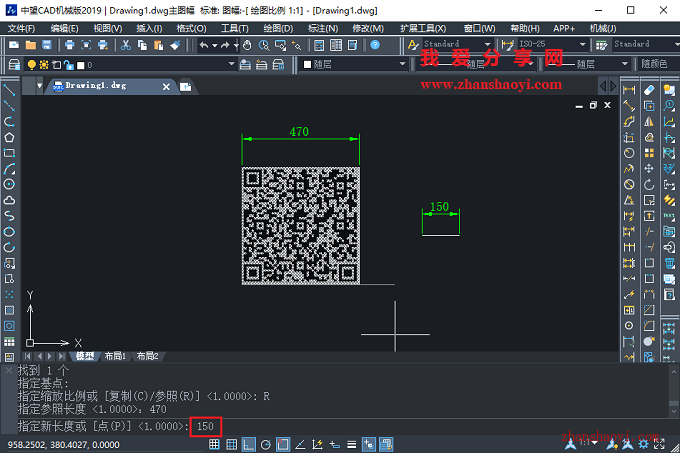Toggle ortho mode in status bar

[x=248, y=444]
